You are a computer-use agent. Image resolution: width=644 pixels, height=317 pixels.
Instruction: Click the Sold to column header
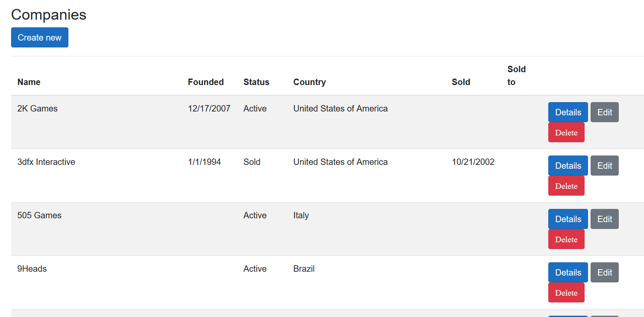516,76
